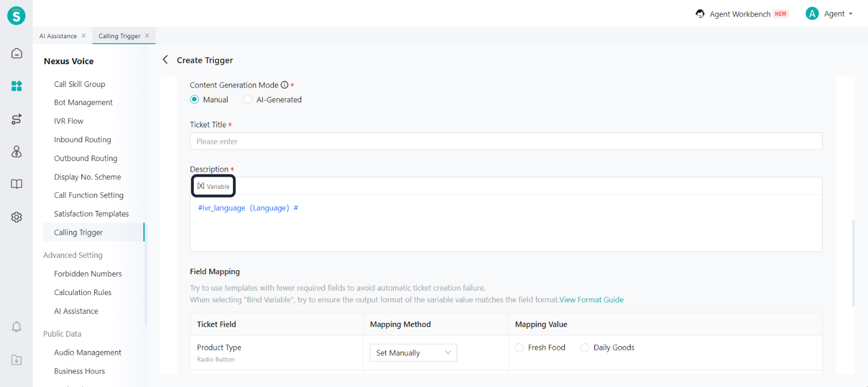Open Agent Workbench link
Screen dimensions: 868x387
point(740,14)
